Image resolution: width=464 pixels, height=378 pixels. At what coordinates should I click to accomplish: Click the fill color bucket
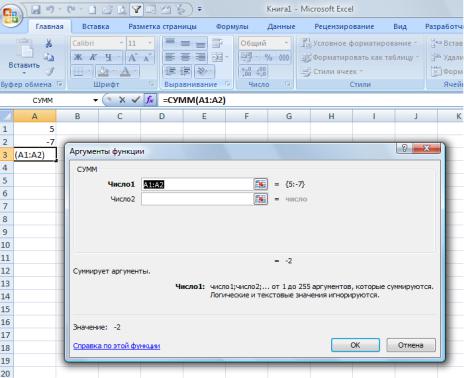coord(103,71)
